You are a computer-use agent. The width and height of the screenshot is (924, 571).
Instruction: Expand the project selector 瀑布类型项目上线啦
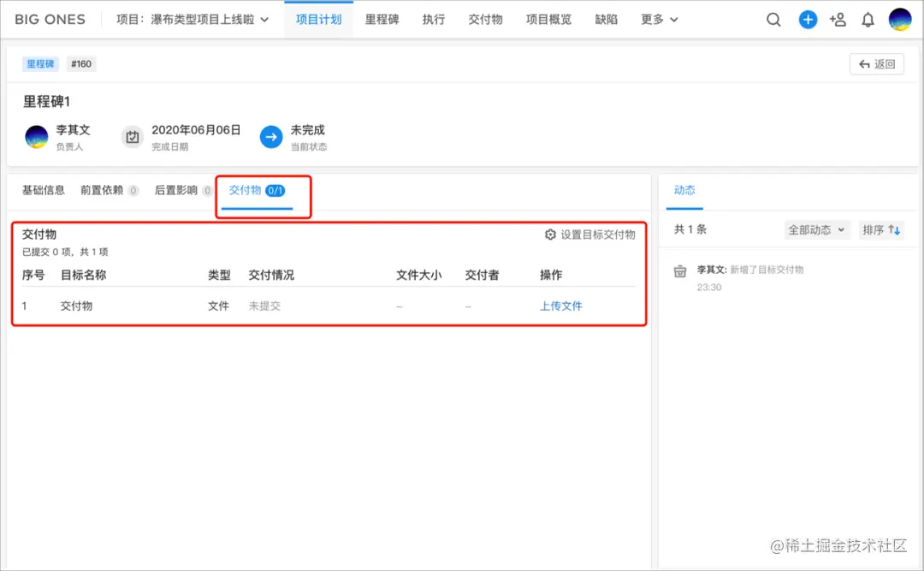[x=192, y=20]
